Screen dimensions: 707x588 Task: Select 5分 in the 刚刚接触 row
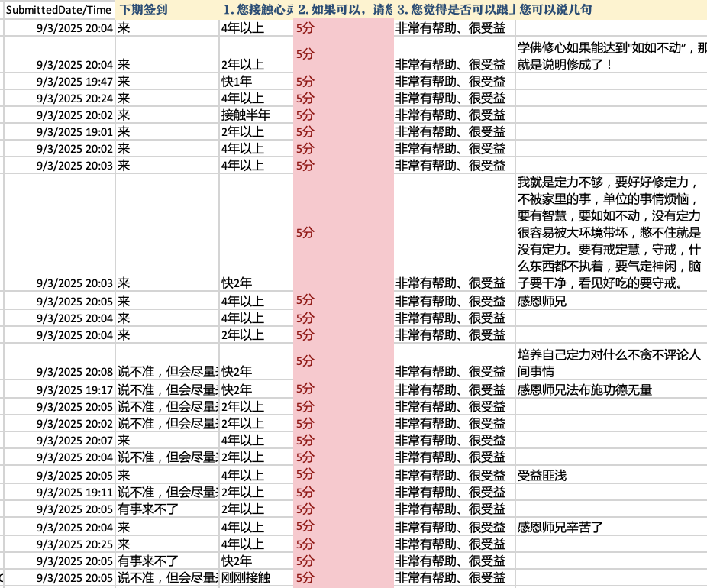pos(344,577)
